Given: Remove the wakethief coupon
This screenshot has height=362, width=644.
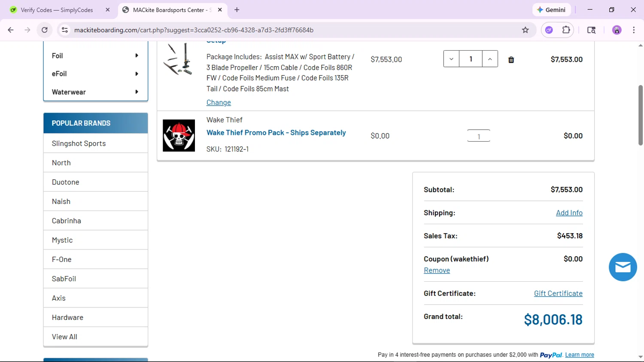Looking at the screenshot, I should tap(437, 270).
